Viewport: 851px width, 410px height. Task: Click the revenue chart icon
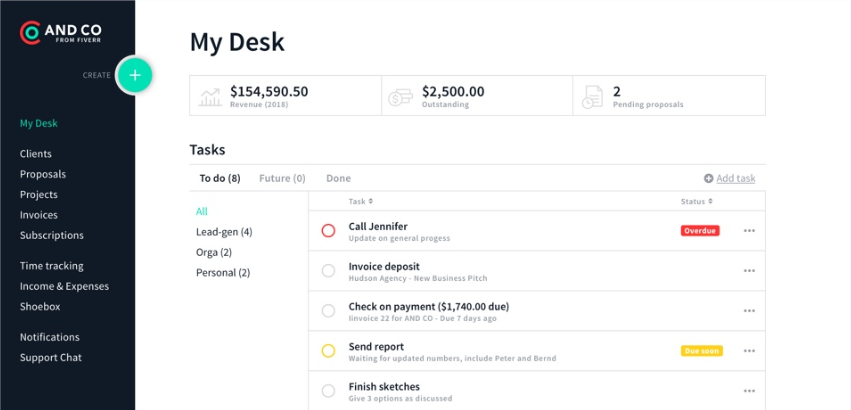tap(211, 96)
